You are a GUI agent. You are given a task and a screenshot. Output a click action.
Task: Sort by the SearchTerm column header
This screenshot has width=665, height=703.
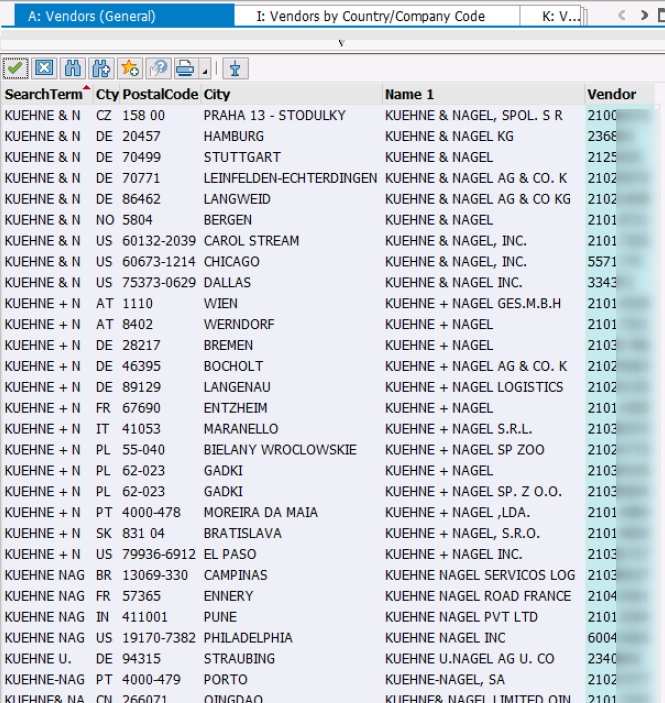click(46, 94)
